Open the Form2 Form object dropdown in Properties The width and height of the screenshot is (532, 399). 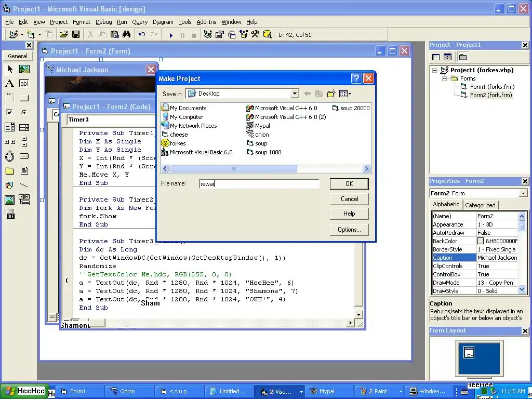coord(523,193)
